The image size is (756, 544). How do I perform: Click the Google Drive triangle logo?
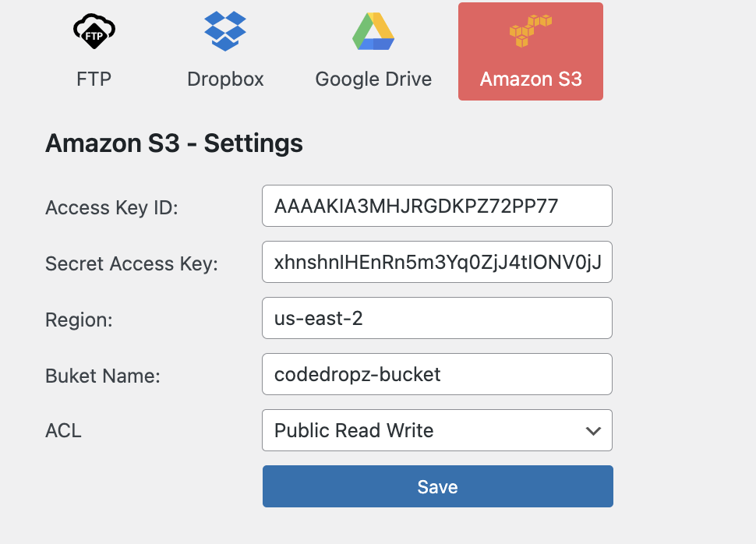pos(373,31)
